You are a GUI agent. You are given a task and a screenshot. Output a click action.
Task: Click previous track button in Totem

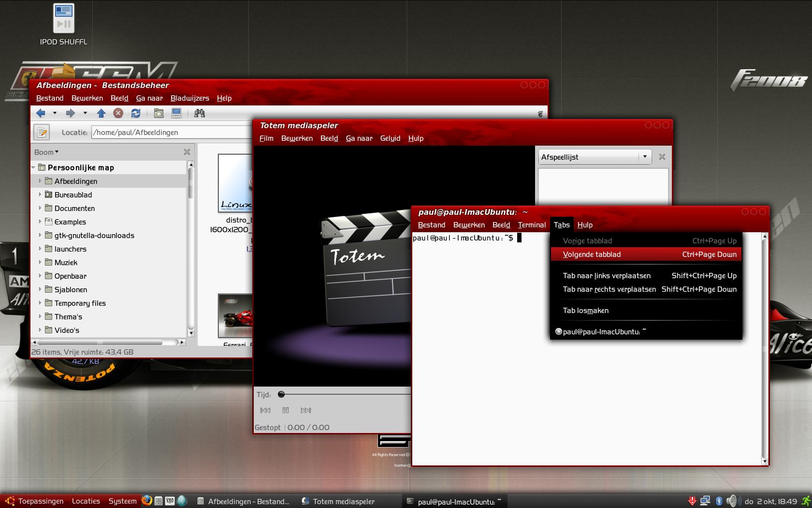pos(265,410)
